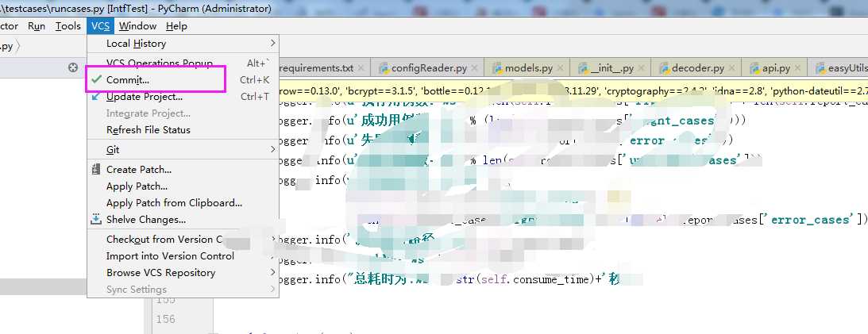Select Update Project... in VCS menu
The image size is (868, 334).
(x=183, y=96)
